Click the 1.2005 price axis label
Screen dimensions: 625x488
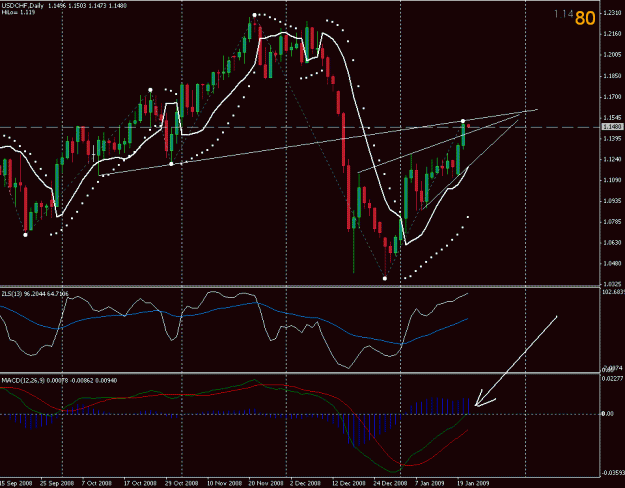612,55
